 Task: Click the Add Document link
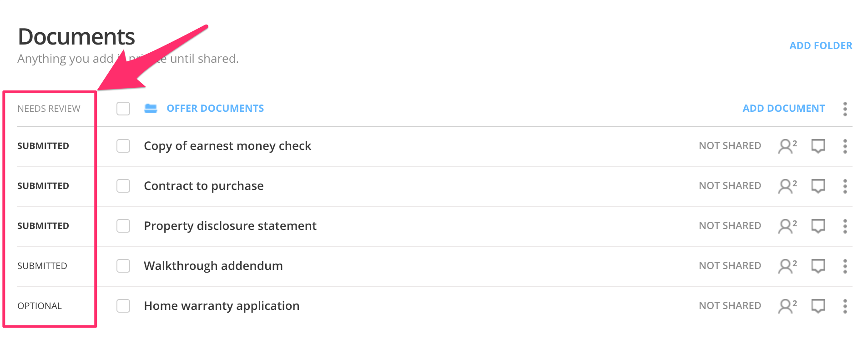pyautogui.click(x=783, y=108)
